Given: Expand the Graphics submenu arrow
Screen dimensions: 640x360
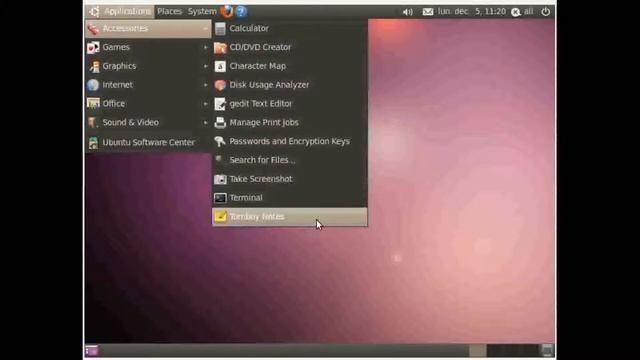Looking at the screenshot, I should pos(205,67).
